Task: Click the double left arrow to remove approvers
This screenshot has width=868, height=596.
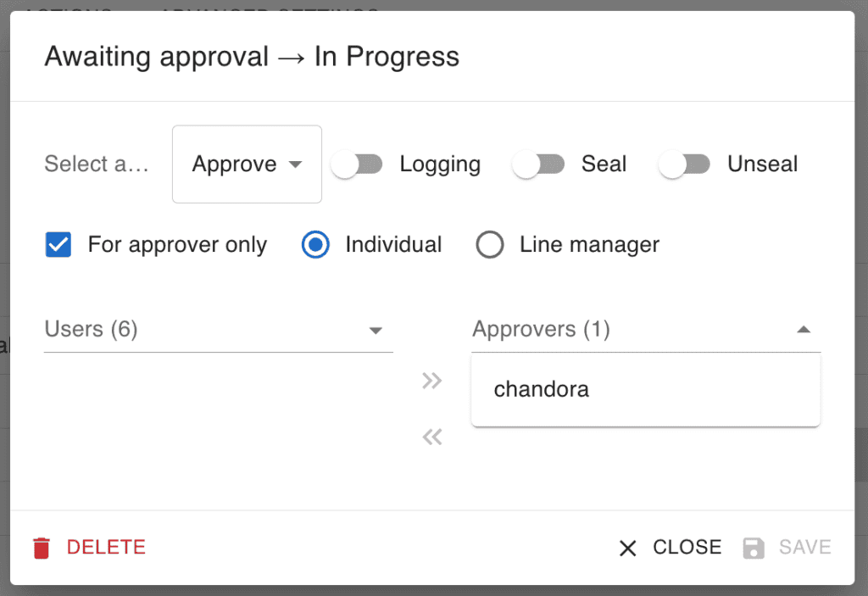Action: pos(431,437)
